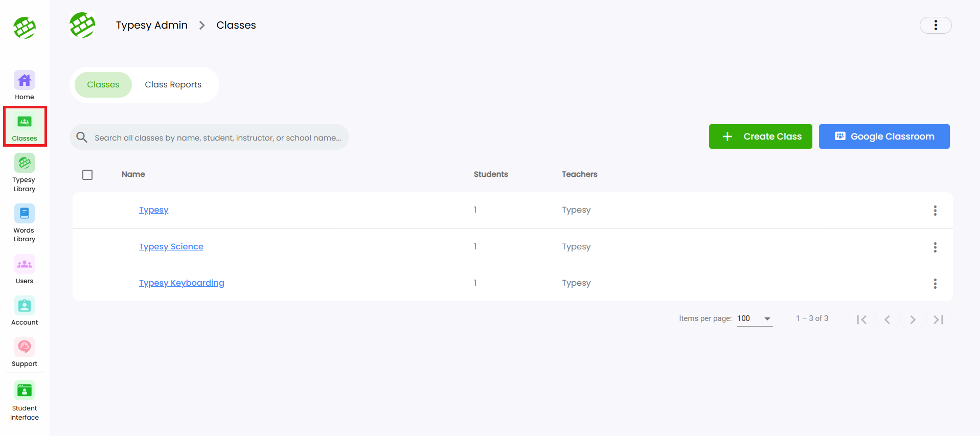This screenshot has height=436, width=980.
Task: Select the Classes tab
Action: (x=103, y=85)
